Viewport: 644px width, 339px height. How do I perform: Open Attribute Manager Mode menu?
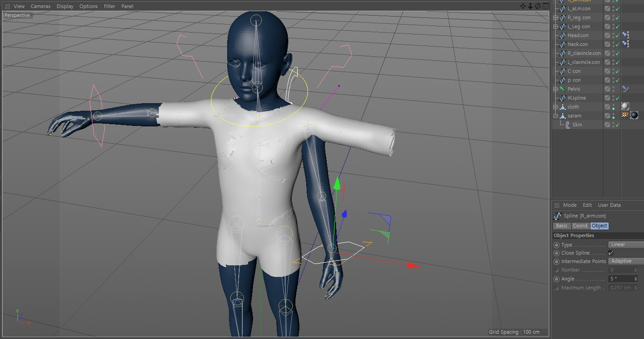pos(570,205)
